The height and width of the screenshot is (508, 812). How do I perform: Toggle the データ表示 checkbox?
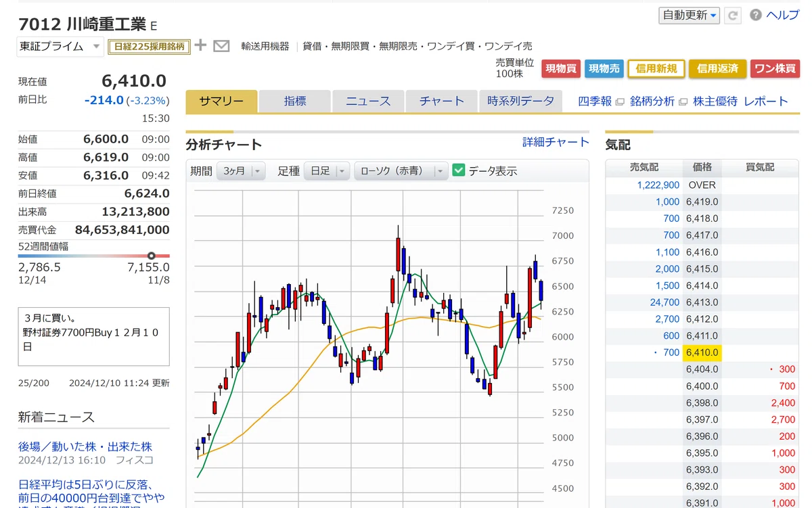[459, 170]
